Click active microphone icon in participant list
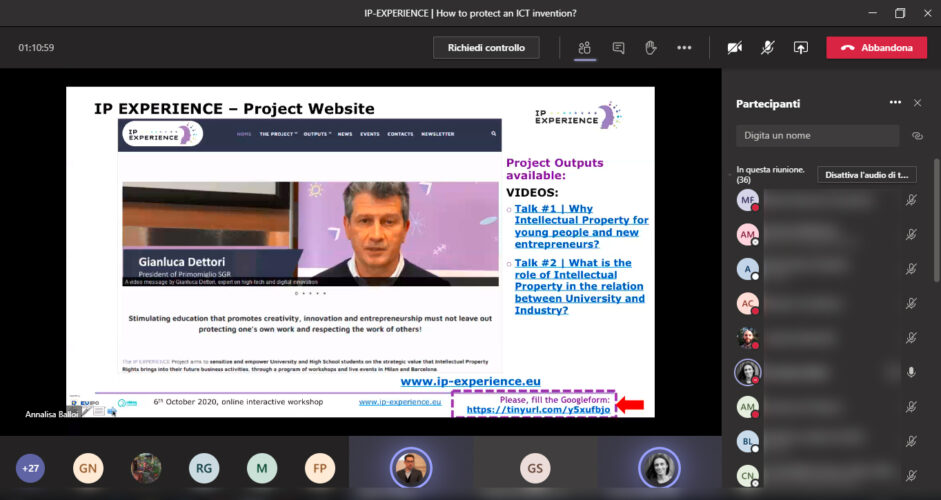Viewport: 941px width, 500px height. [911, 373]
